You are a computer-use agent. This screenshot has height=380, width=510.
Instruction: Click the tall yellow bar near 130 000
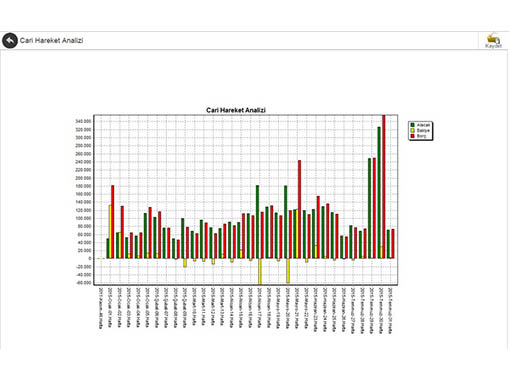110,232
